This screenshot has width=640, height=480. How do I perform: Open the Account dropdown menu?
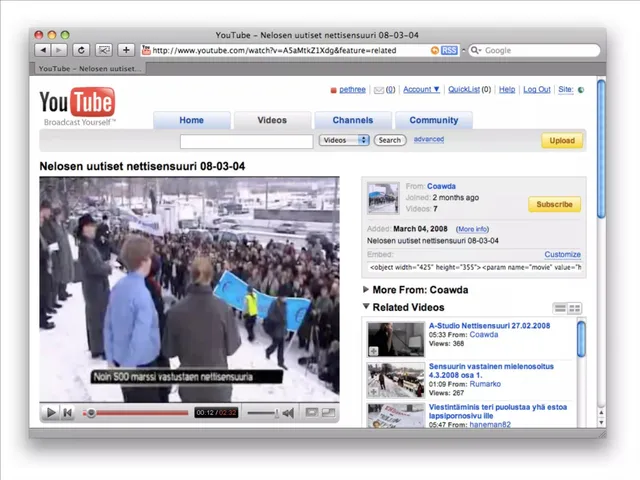421,89
